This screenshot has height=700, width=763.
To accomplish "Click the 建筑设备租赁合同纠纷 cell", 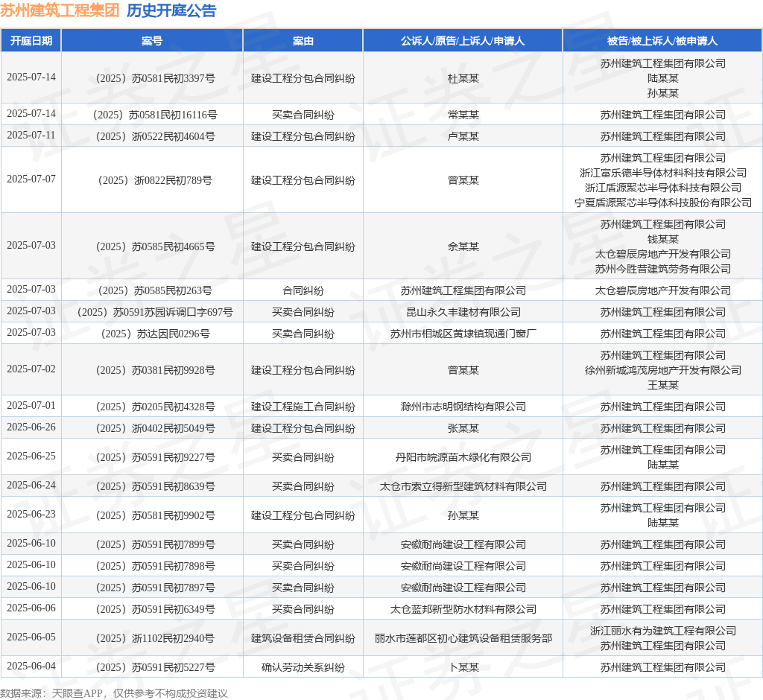I will coord(303,638).
